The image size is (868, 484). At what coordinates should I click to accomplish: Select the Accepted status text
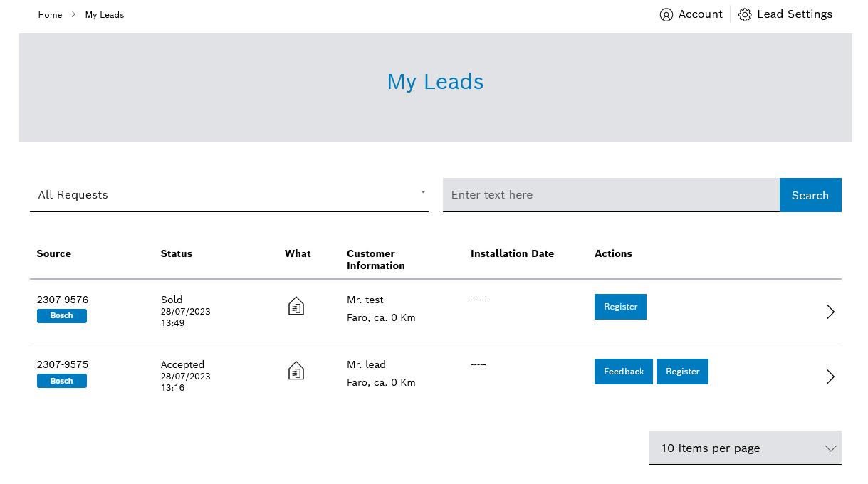[x=182, y=364]
